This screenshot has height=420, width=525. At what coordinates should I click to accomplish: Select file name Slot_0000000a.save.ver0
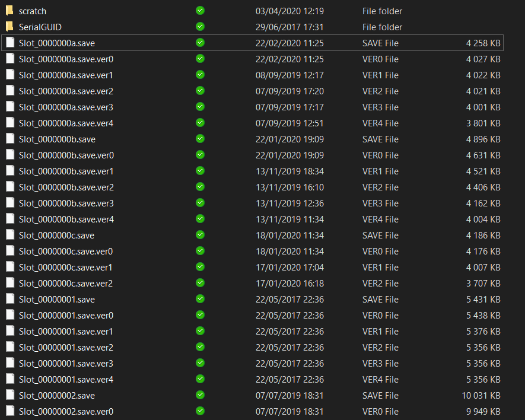[66, 59]
